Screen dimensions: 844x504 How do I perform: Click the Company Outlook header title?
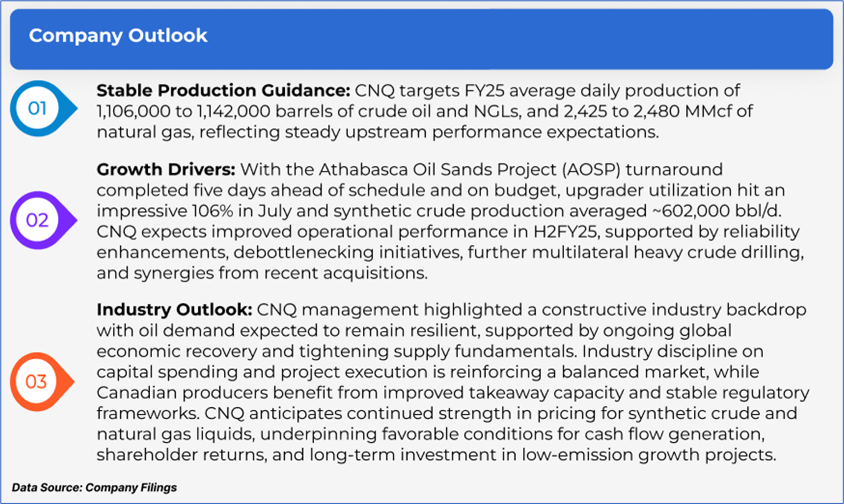118,36
